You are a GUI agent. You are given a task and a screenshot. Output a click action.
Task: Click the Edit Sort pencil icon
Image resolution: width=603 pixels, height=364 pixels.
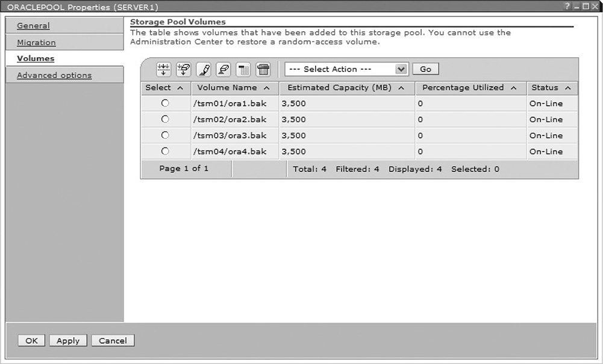pyautogui.click(x=204, y=70)
